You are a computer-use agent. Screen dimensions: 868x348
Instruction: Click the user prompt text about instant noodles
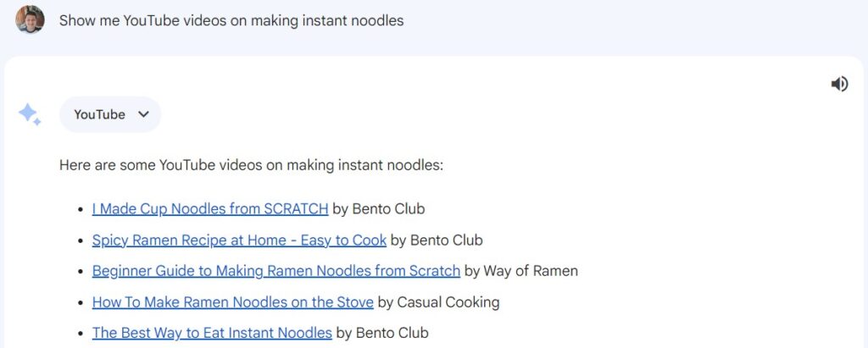point(231,20)
